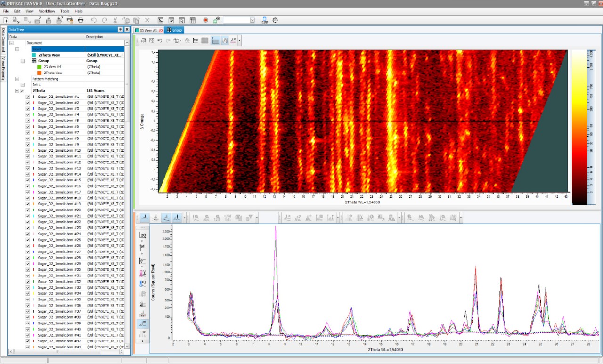Collapse the Pattern Matching node
603x364 pixels.
tap(17, 79)
